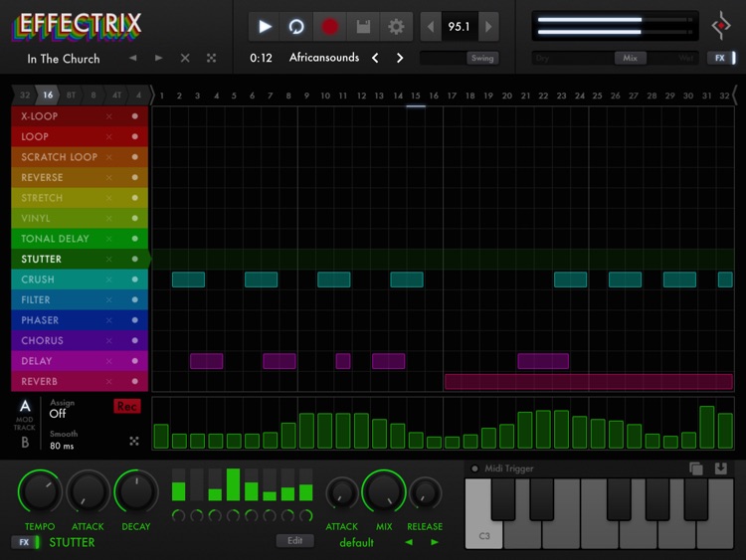Jump to step 15 on the timeline ruler
Viewport: 746px width, 560px height.
(x=416, y=95)
